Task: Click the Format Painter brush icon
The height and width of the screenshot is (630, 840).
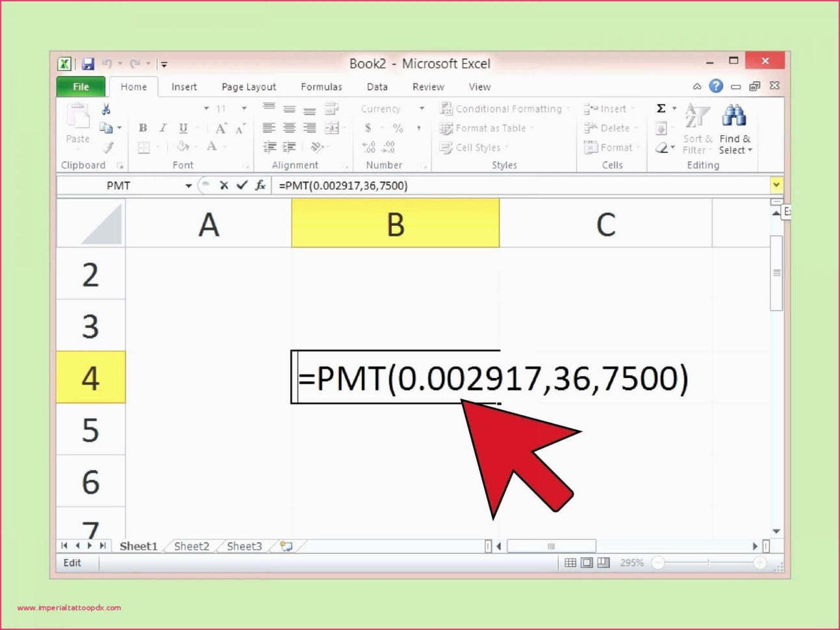Action: (108, 147)
